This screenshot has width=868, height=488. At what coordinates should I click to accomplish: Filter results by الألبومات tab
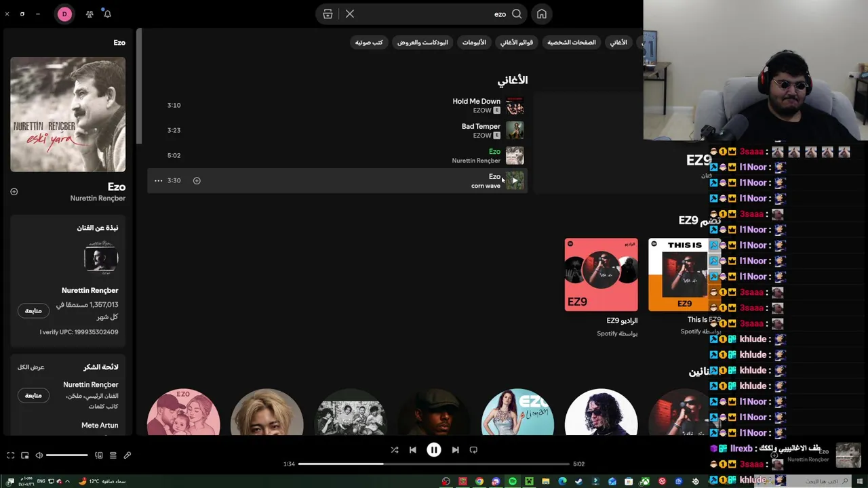click(x=474, y=42)
